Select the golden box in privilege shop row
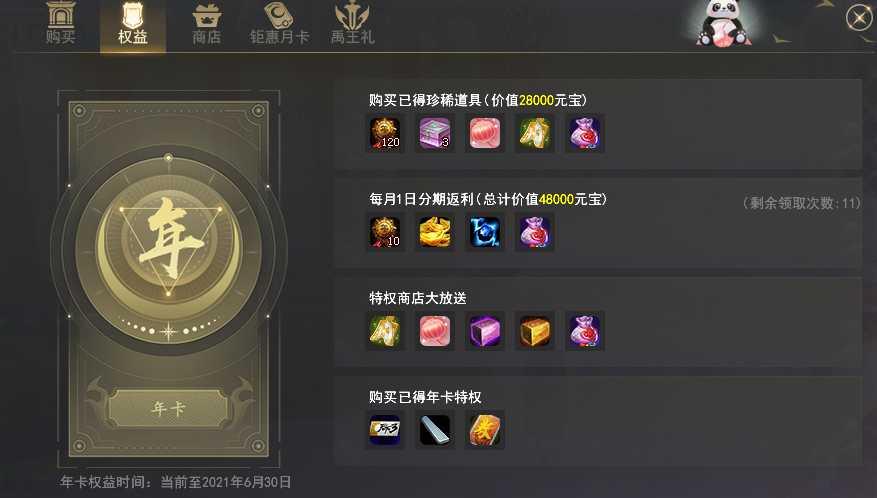 pyautogui.click(x=534, y=331)
